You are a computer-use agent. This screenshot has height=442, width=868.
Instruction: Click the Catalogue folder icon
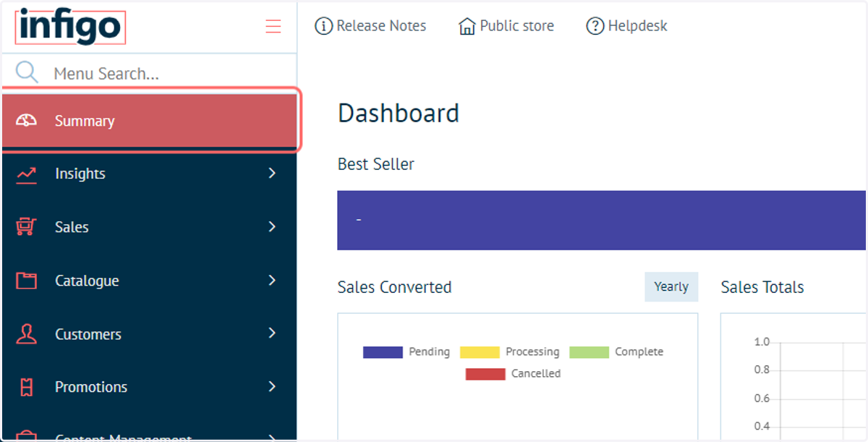27,281
